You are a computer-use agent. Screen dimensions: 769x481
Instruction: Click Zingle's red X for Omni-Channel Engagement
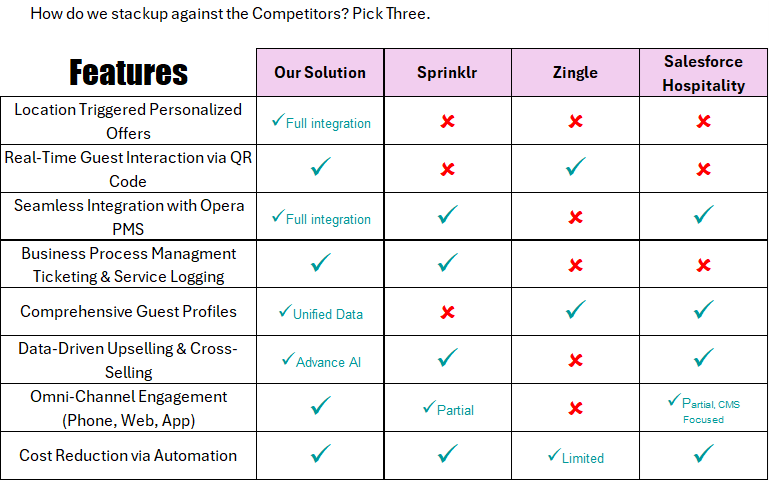click(x=575, y=407)
